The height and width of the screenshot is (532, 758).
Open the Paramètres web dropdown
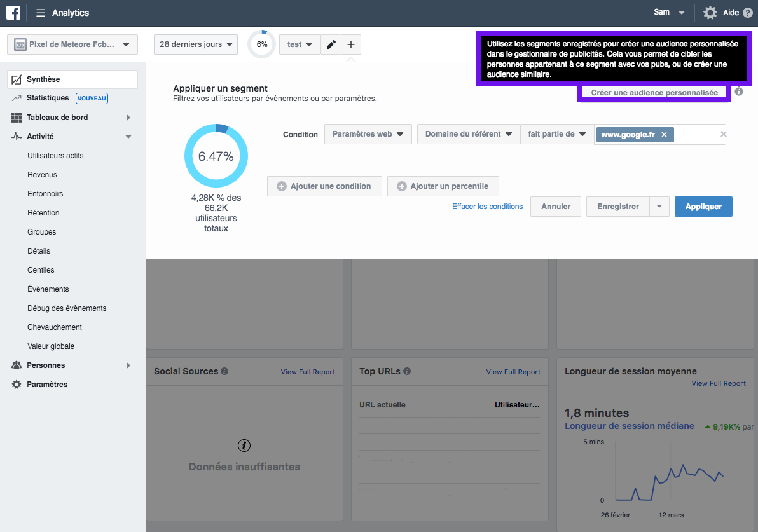point(368,134)
